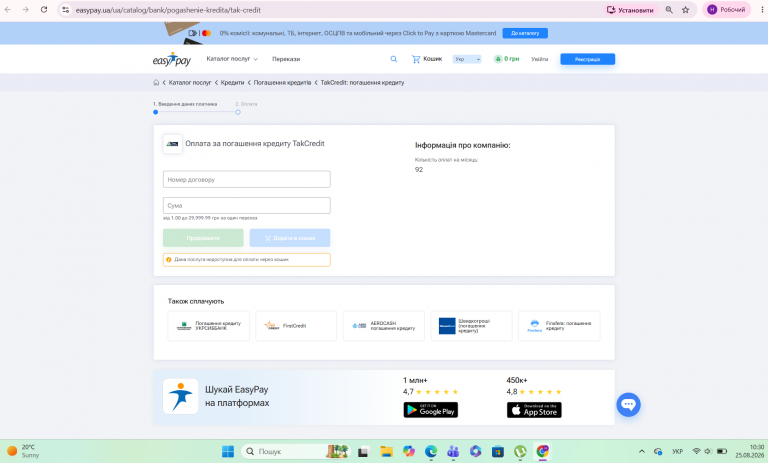Click the easypay logo in the header
The width and height of the screenshot is (768, 463).
tap(172, 59)
